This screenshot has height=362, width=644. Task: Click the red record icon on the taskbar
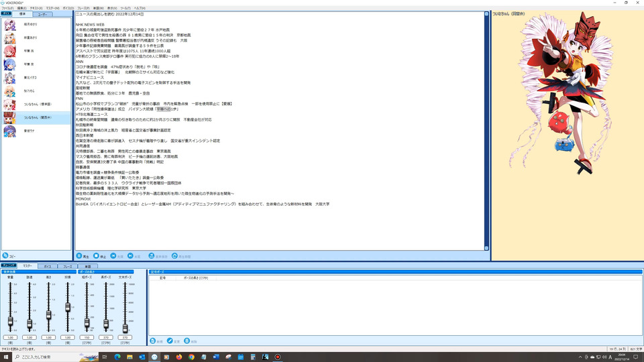[x=278, y=357]
